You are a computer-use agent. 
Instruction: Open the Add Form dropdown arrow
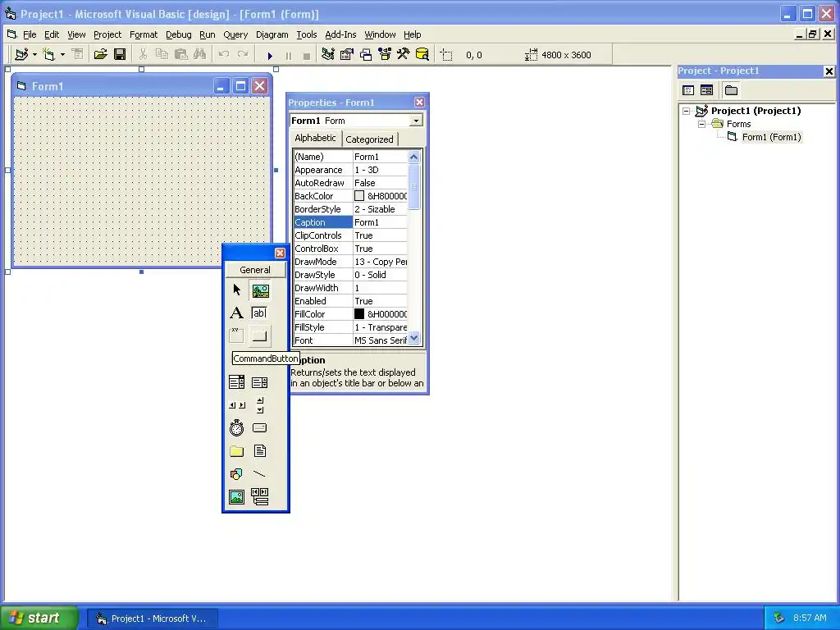click(62, 55)
